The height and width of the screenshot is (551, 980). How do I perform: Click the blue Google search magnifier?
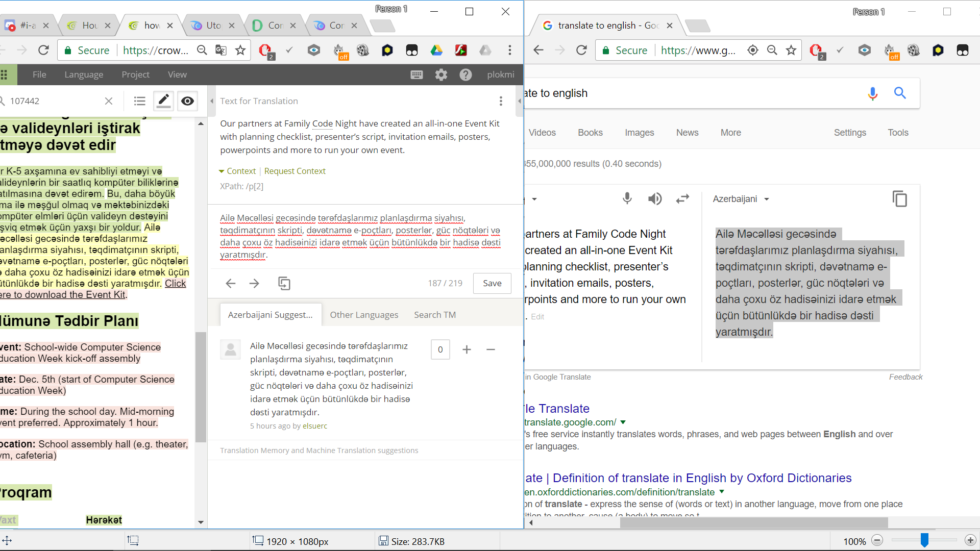pyautogui.click(x=900, y=93)
